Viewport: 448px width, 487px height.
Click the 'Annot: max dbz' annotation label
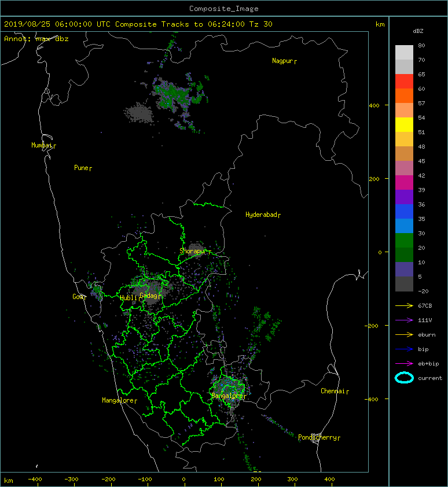36,39
